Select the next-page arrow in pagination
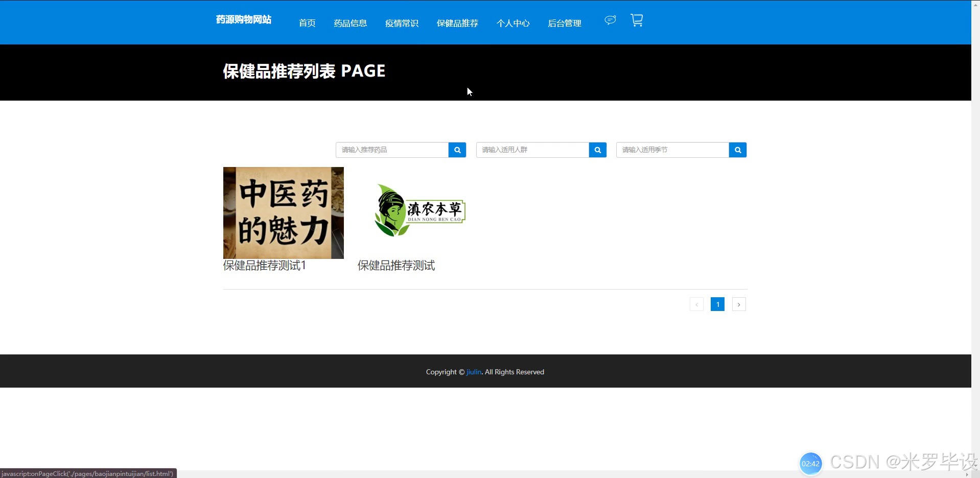The image size is (980, 478). tap(739, 304)
